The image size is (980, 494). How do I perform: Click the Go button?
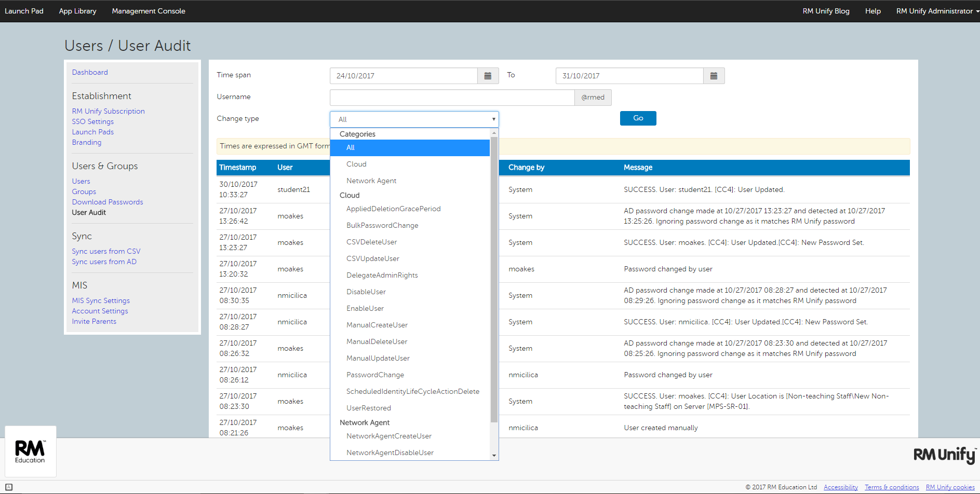click(x=638, y=118)
